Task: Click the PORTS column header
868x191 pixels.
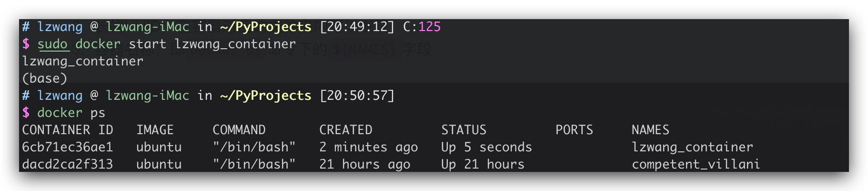Action: (x=574, y=130)
